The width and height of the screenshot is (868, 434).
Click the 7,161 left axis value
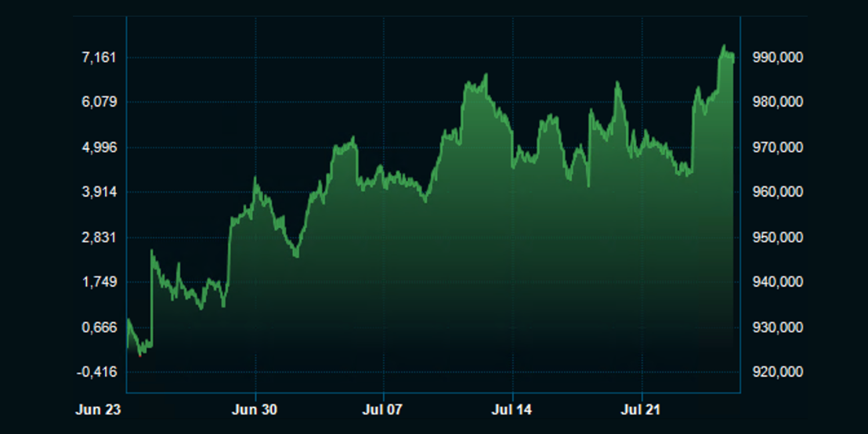tap(99, 57)
